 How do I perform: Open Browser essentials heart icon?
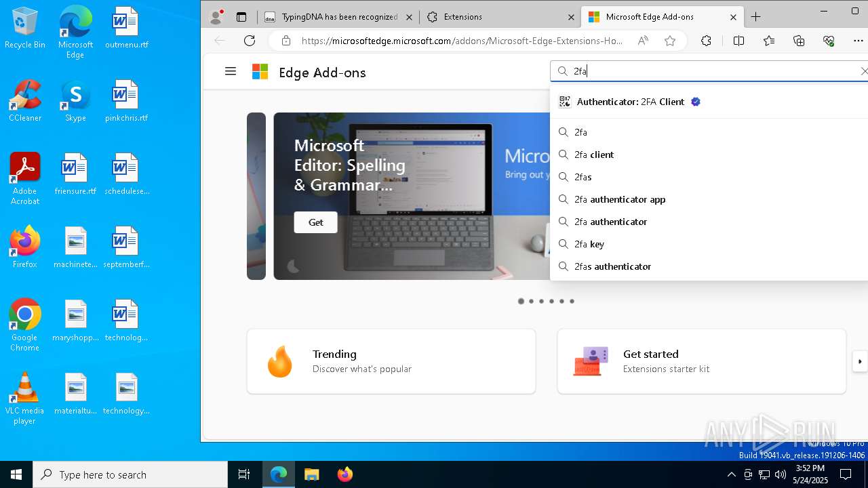click(x=829, y=41)
